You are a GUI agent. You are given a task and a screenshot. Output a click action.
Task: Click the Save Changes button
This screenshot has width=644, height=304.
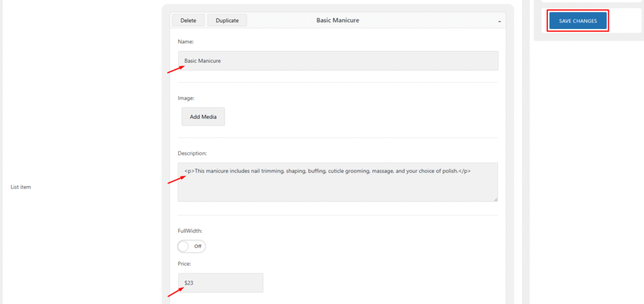point(577,21)
